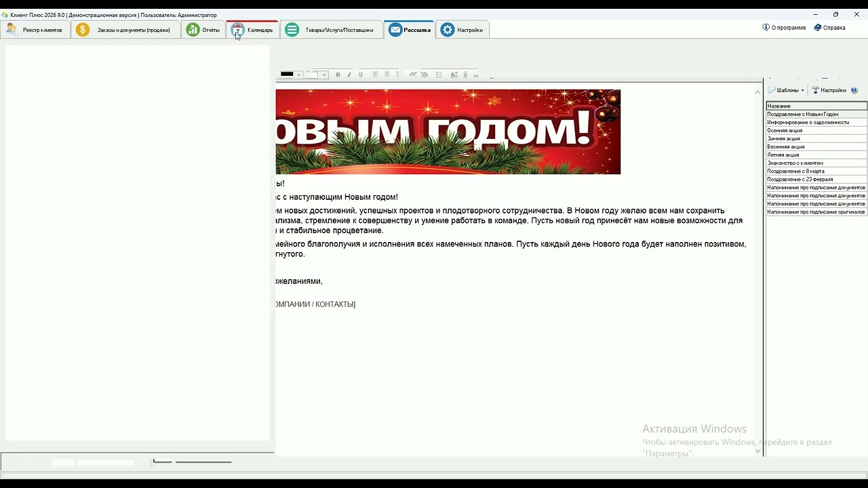The width and height of the screenshot is (868, 488).
Task: Align text right in the editor
Action: click(x=397, y=75)
